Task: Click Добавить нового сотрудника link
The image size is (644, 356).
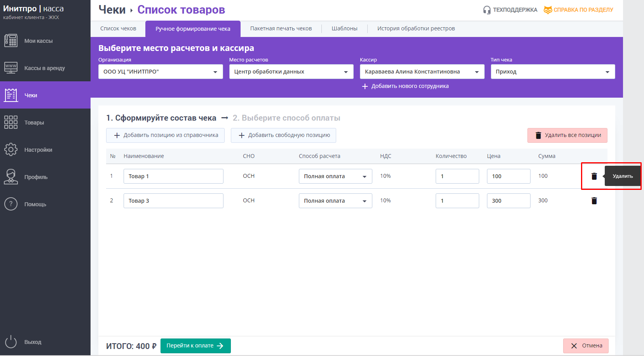Action: pyautogui.click(x=405, y=86)
